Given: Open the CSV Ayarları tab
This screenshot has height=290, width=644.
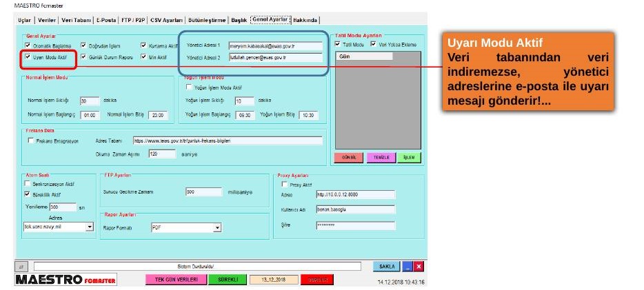Looking at the screenshot, I should pyautogui.click(x=166, y=20).
